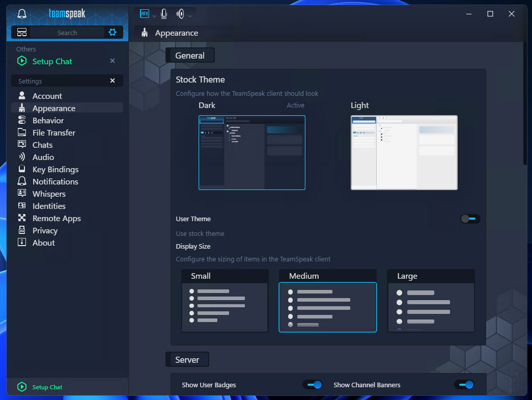This screenshot has height=400, width=532.
Task: Click the Server section header
Action: click(x=187, y=360)
